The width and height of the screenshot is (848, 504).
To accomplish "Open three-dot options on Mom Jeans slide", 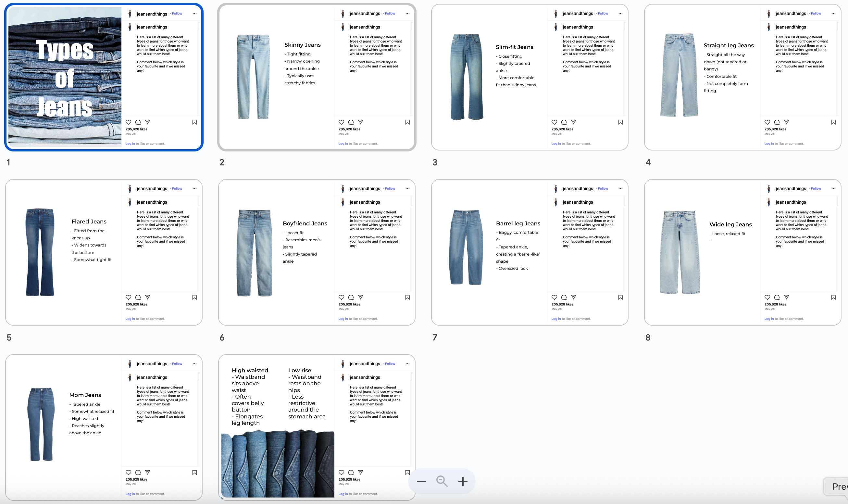I will pos(194,363).
